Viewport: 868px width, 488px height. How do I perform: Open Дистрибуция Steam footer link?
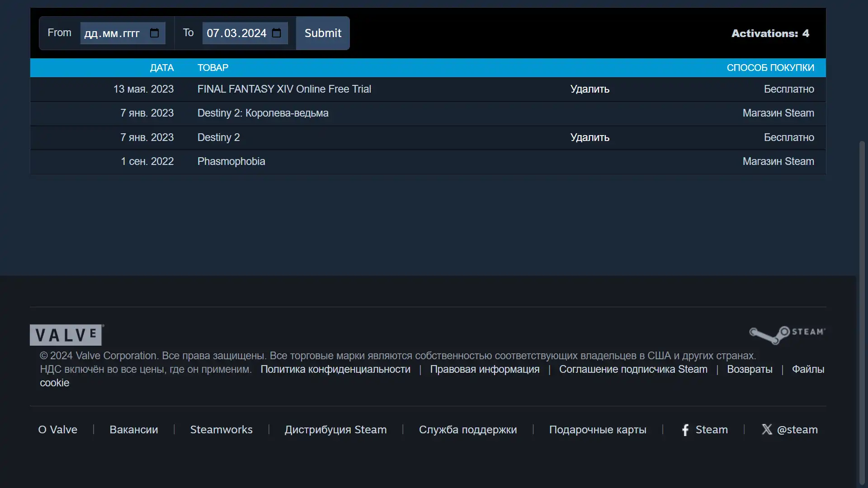(x=336, y=430)
